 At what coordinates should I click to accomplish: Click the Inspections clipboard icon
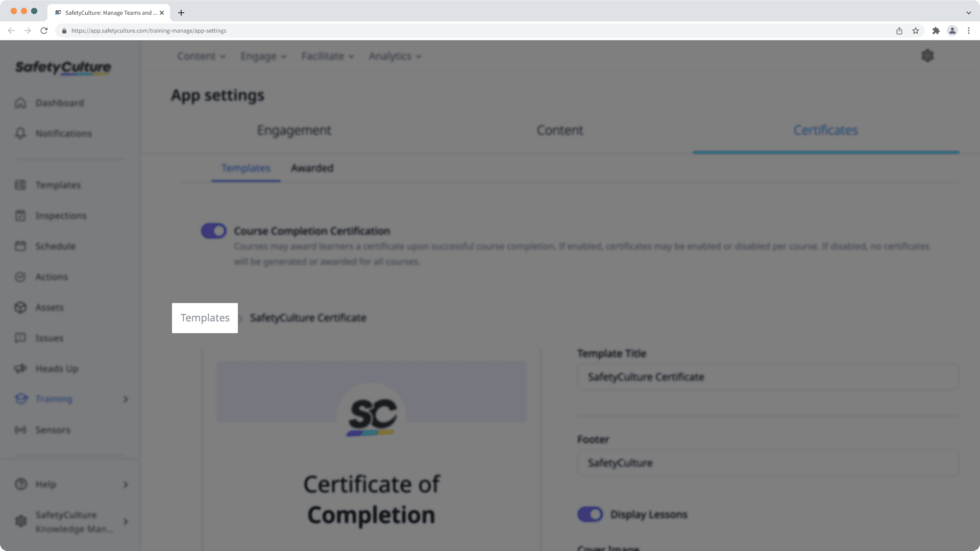click(20, 216)
